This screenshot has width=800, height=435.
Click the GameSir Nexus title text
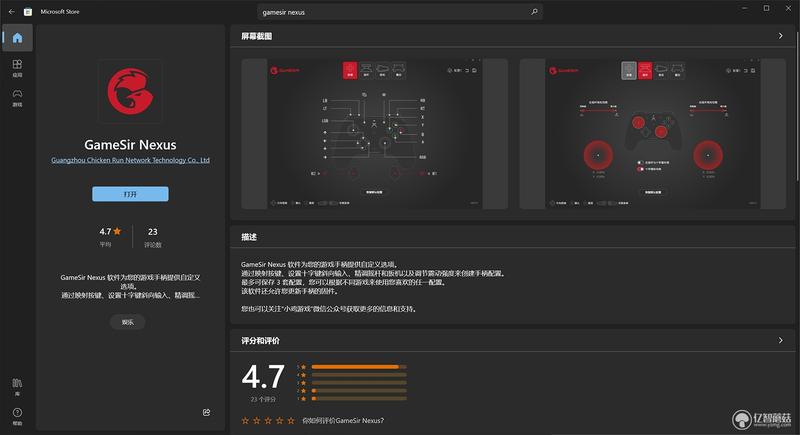pyautogui.click(x=130, y=145)
